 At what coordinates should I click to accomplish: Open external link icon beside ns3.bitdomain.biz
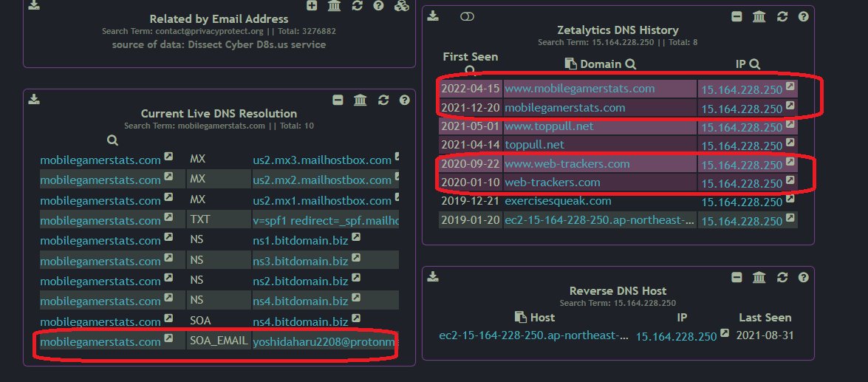point(356,258)
